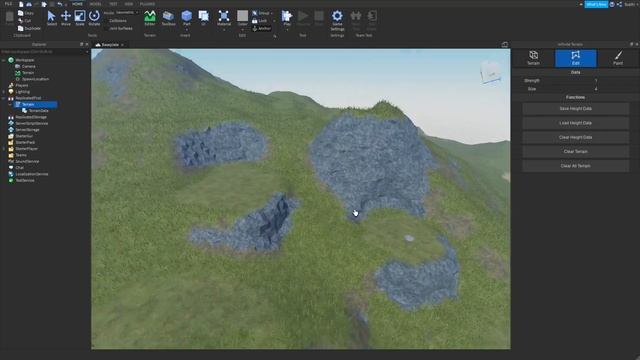Switch to the PLUGINS ribbon tab
Screen dimensions: 640x360
(x=147, y=4)
